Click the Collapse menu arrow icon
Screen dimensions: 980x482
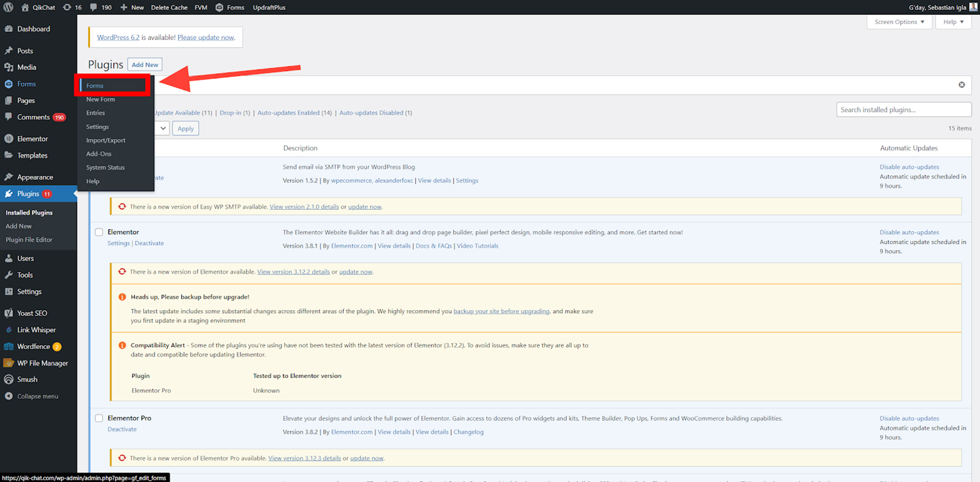click(8, 396)
